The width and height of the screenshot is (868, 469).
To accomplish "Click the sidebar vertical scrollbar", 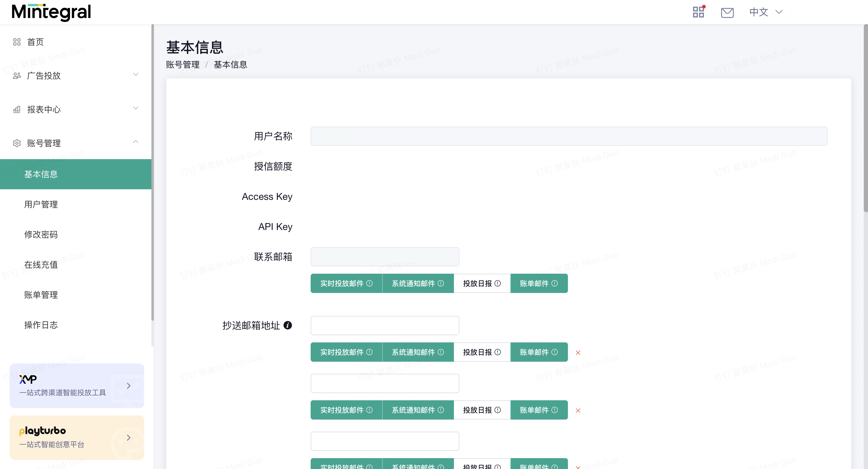I will [153, 172].
